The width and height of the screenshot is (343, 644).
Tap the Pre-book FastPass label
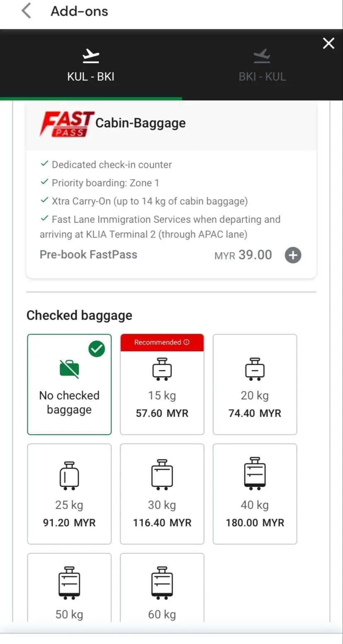(x=88, y=255)
